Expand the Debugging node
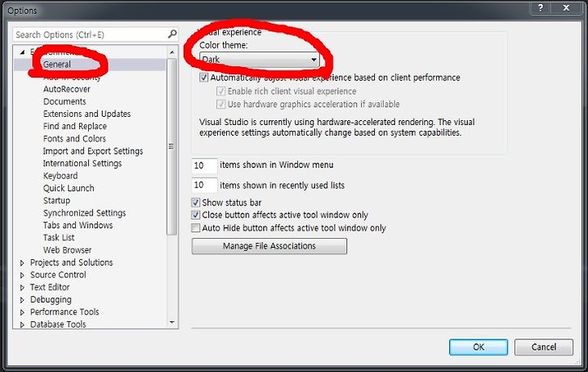 click(x=22, y=300)
